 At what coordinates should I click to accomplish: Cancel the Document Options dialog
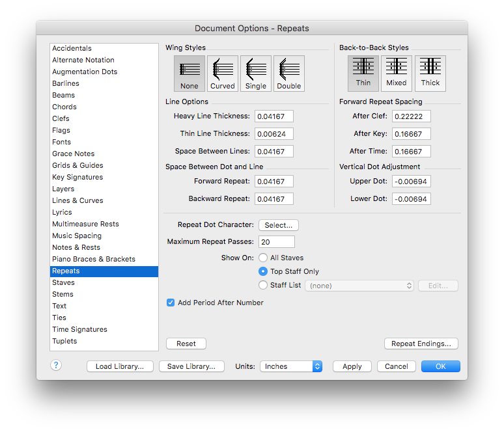pyautogui.click(x=397, y=366)
